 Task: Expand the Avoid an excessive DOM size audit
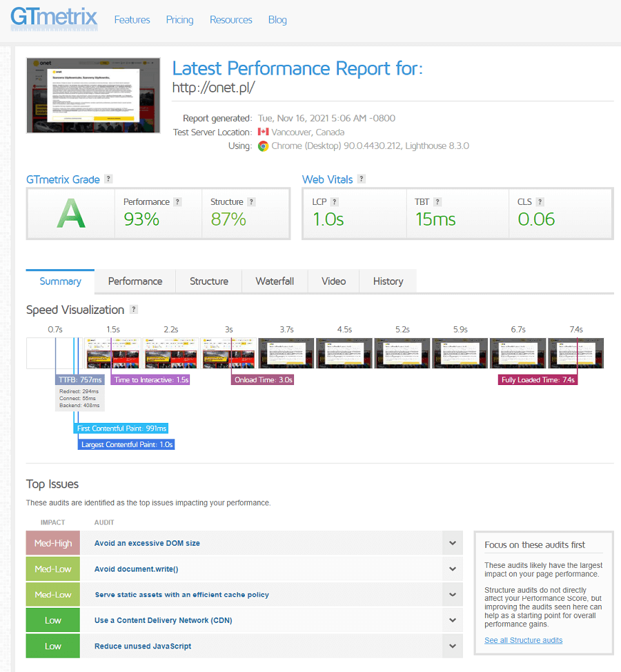pyautogui.click(x=453, y=543)
